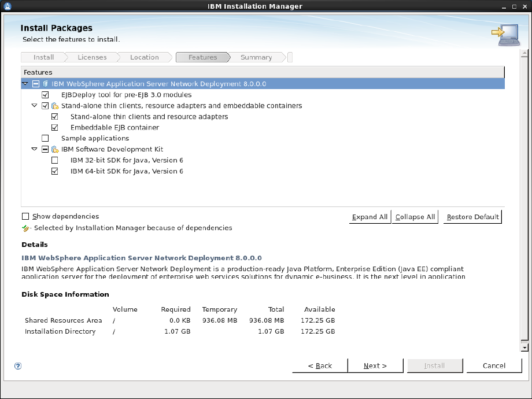Select EJBDeploy tool for pre-EJB 3.0 modules text
This screenshot has width=532, height=399.
(126, 95)
